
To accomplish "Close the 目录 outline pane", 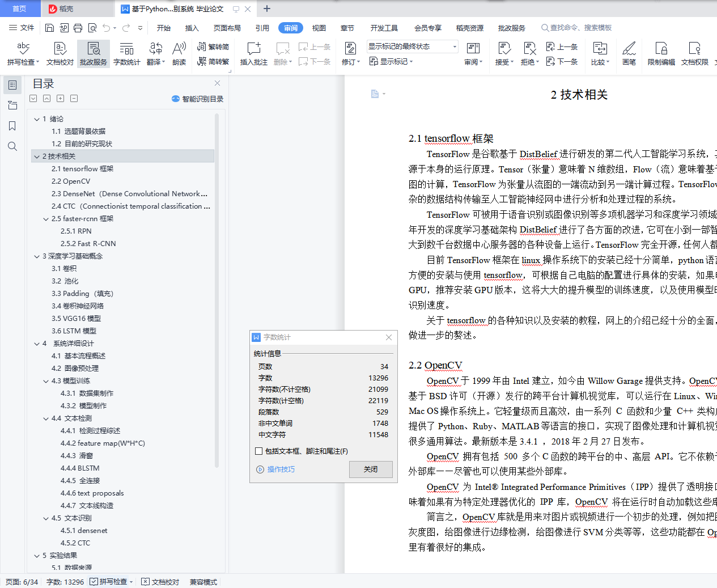I will tap(217, 83).
